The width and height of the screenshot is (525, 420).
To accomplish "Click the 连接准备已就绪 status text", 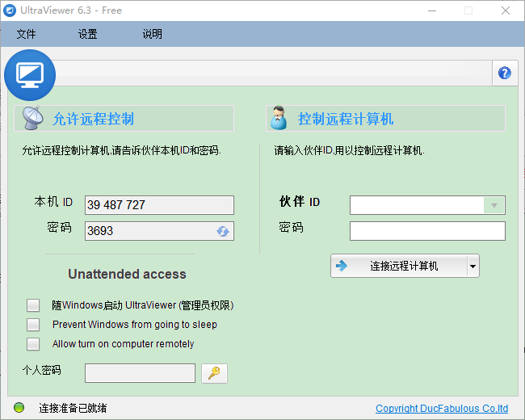I will (x=73, y=408).
